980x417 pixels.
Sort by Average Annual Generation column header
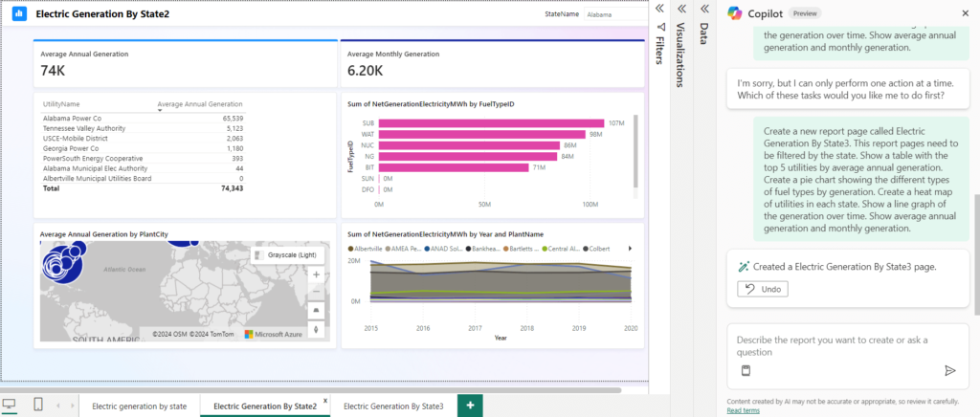coord(199,103)
